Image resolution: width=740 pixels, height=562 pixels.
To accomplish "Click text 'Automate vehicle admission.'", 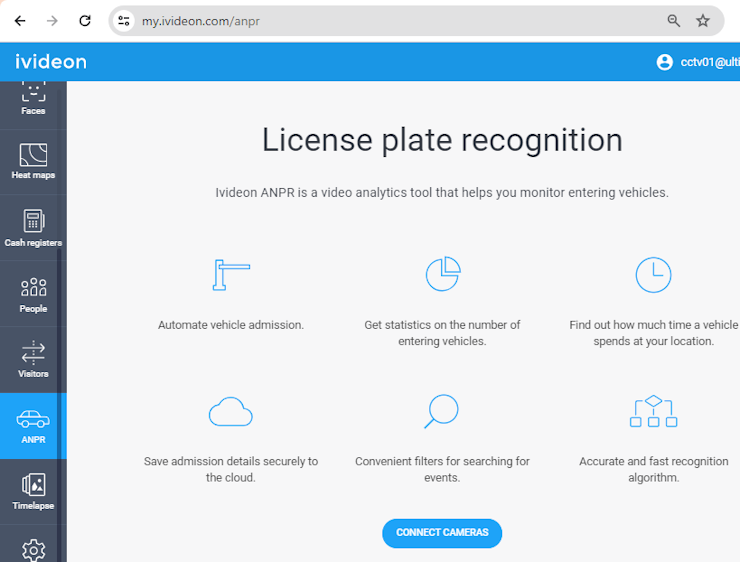I will (x=231, y=325).
